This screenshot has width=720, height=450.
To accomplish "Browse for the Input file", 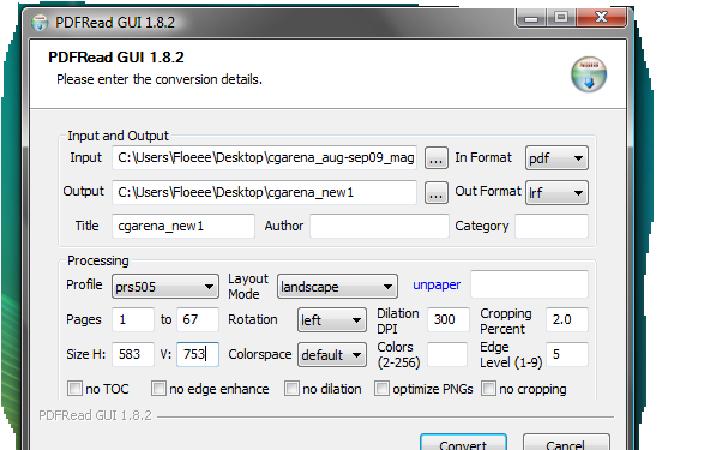I will (436, 158).
